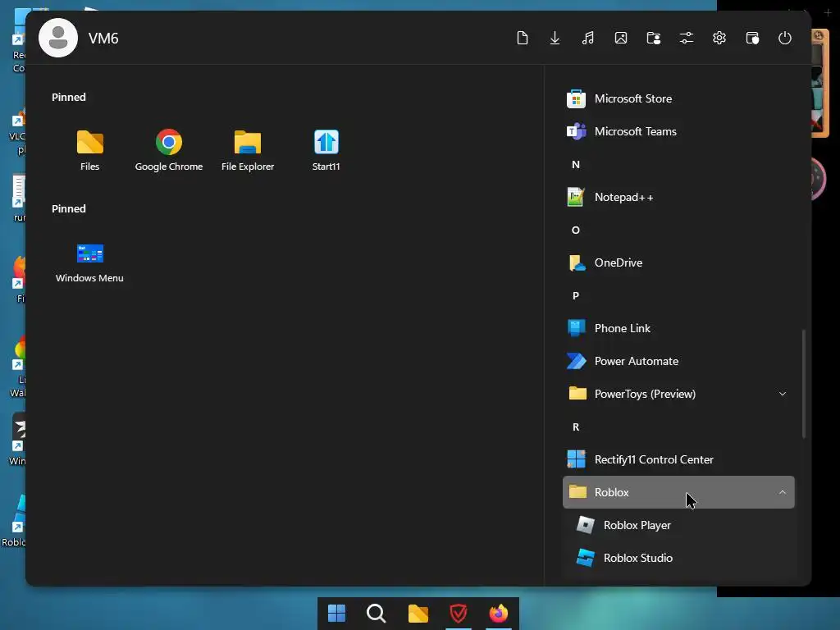Open Rectify11 Control Center
This screenshot has height=630, width=840.
click(x=678, y=459)
